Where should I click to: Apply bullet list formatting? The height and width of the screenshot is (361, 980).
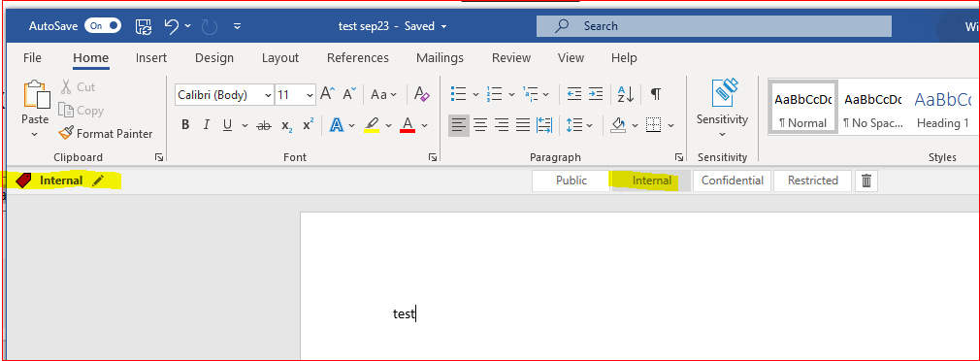tap(459, 94)
